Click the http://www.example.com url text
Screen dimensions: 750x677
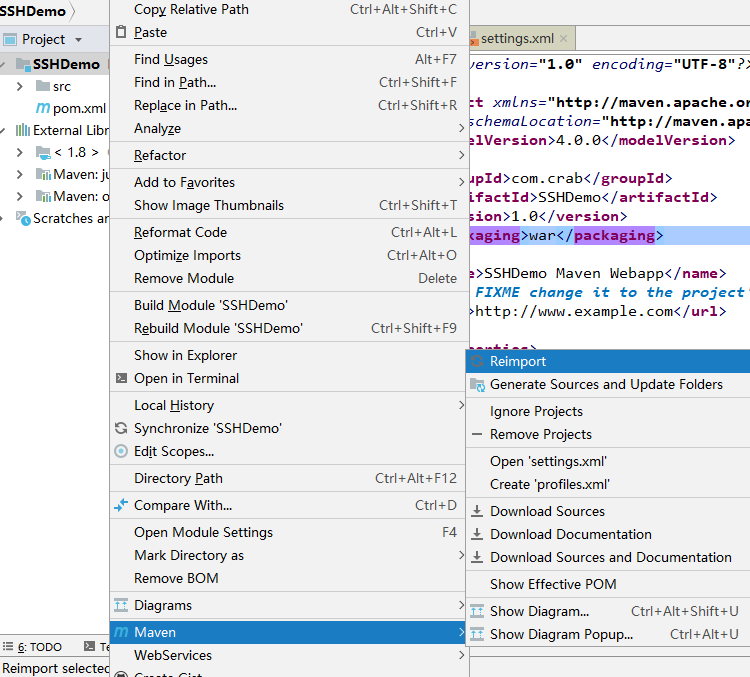[x=574, y=311]
